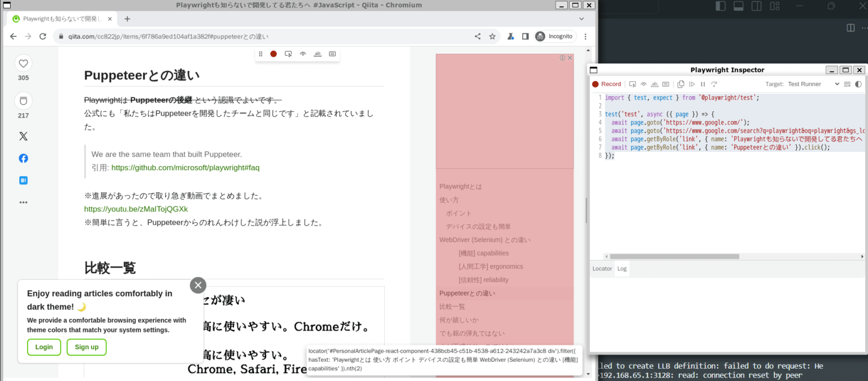Click 'デバイスの設定も簡単' contents entry
Viewport: 868px width, 381px height.
click(x=478, y=226)
